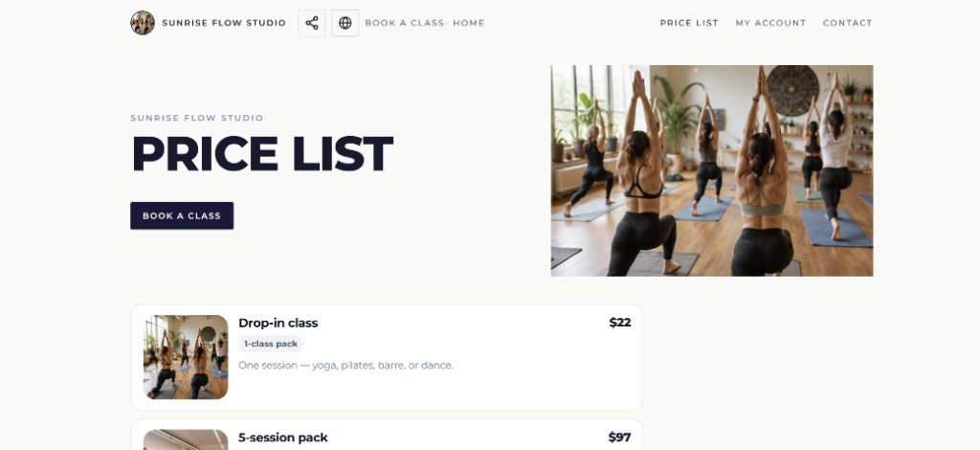The height and width of the screenshot is (450, 980).
Task: Go to My Account
Action: tap(770, 23)
